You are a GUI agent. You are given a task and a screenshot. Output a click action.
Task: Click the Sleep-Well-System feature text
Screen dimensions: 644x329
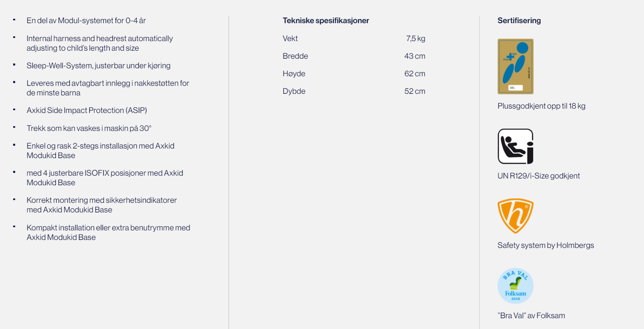pos(98,65)
